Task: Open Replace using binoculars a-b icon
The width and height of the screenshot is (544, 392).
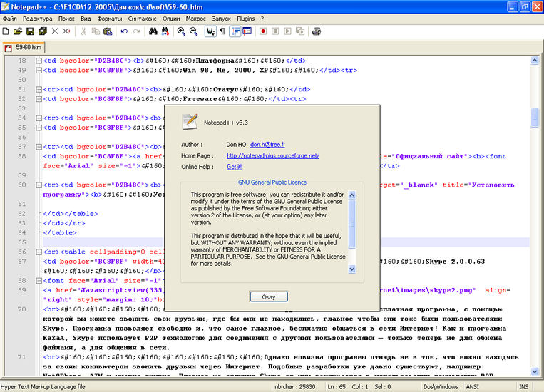Action: pos(165,31)
